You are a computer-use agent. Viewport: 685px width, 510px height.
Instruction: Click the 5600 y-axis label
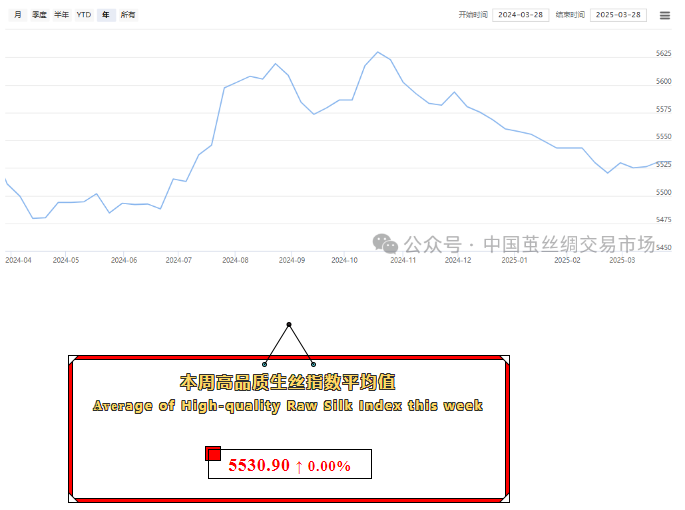[x=663, y=81]
